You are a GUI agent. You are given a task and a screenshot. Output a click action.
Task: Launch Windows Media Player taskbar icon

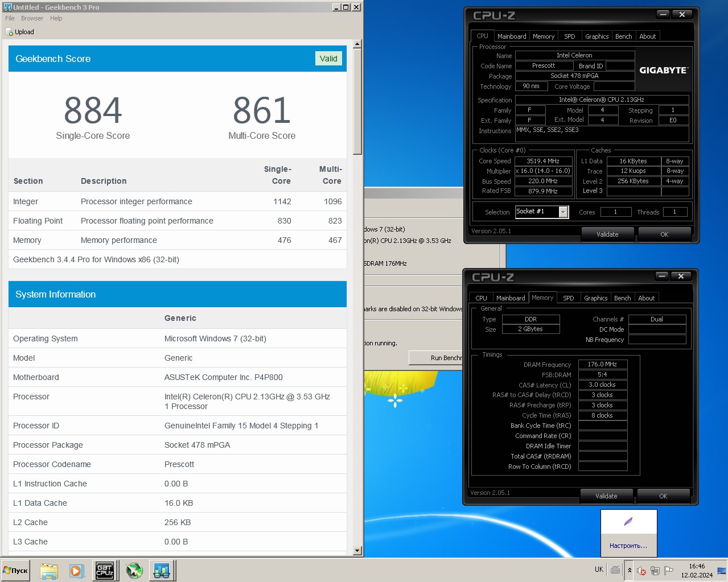tap(77, 571)
